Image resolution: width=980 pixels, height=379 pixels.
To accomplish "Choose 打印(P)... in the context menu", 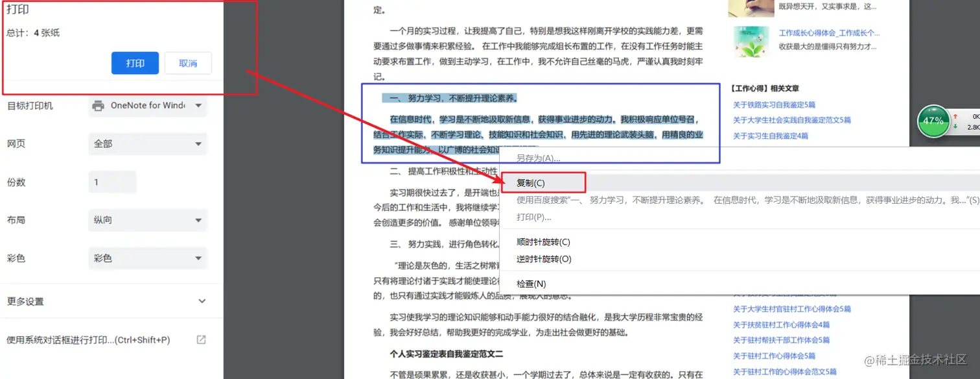I will [534, 217].
